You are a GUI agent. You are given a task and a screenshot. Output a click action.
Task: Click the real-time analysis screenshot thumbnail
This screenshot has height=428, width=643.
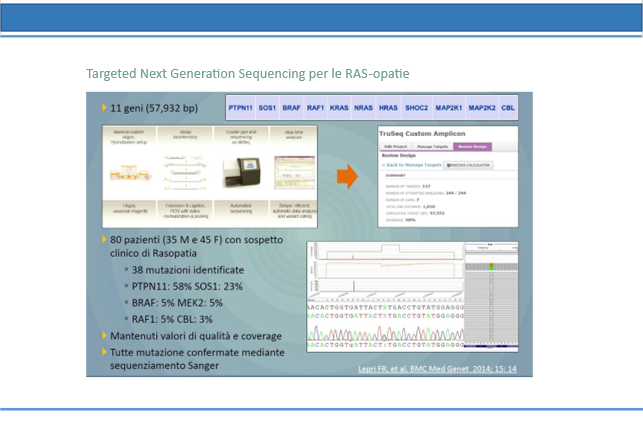pos(294,172)
